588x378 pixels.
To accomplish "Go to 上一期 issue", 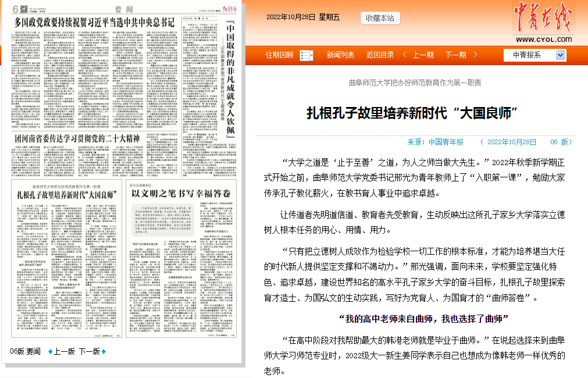I will pos(423,55).
